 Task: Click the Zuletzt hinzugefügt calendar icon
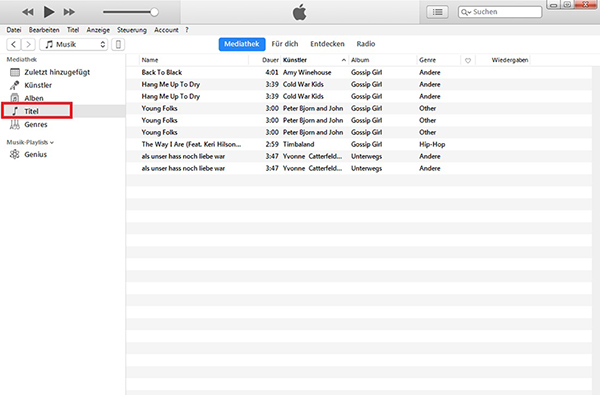[x=15, y=72]
